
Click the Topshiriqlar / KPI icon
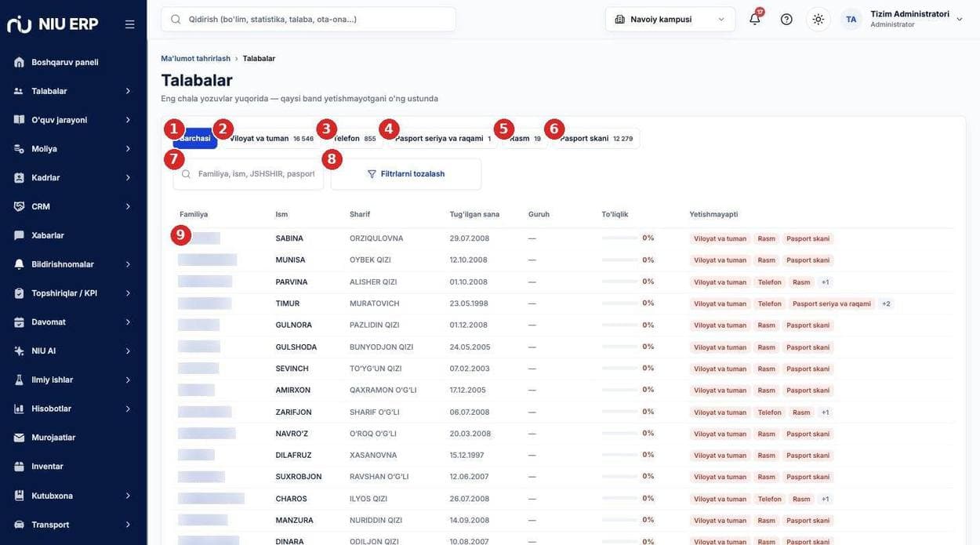pos(19,293)
